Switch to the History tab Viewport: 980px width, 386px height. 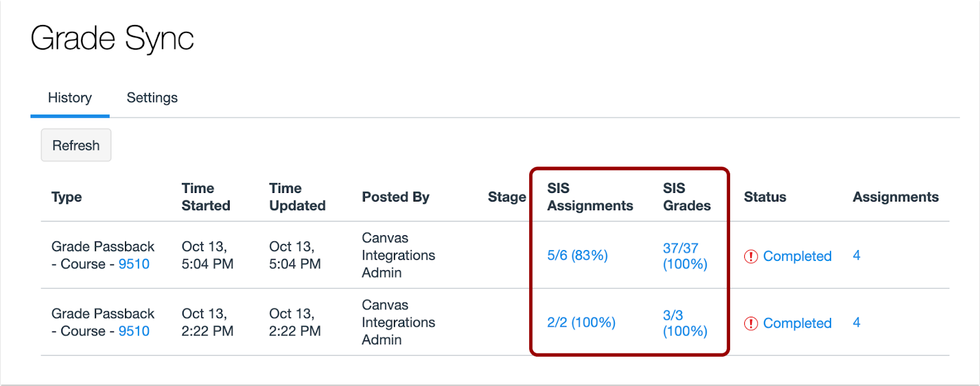(69, 97)
